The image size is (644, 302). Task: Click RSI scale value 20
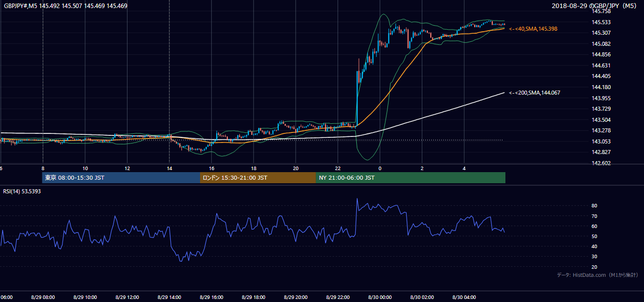tap(595, 267)
